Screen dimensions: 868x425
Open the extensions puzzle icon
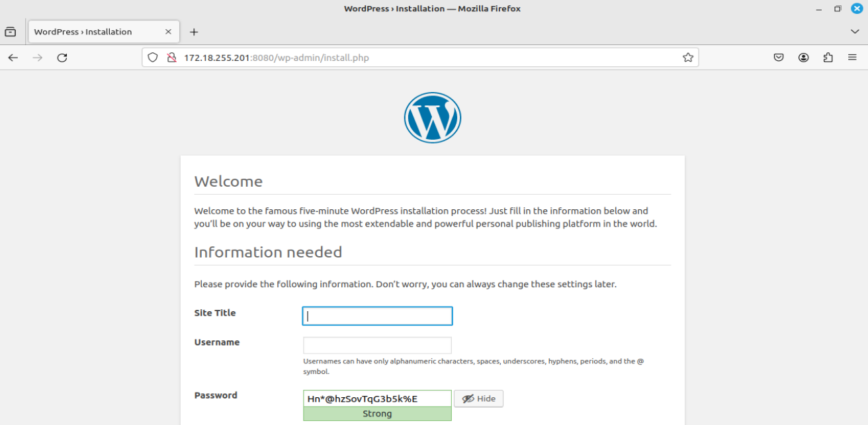coord(828,58)
